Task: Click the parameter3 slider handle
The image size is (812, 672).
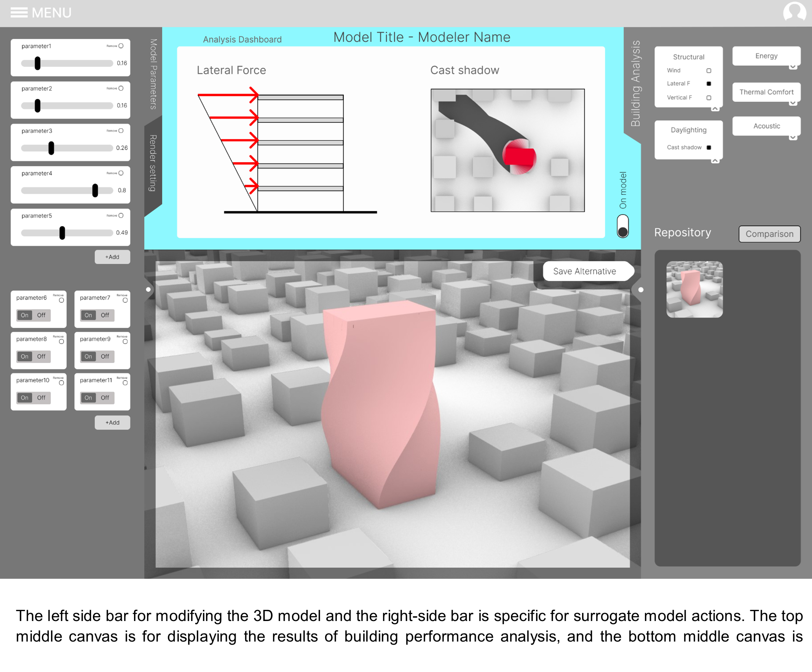Action: click(51, 148)
